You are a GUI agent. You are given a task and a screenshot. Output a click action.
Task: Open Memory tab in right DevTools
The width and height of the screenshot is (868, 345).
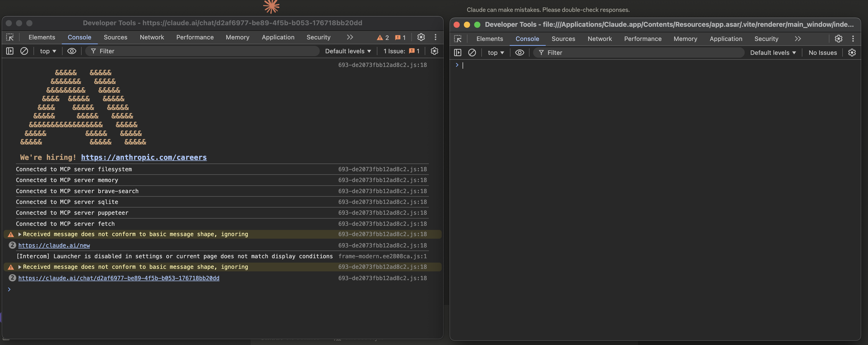click(x=685, y=39)
